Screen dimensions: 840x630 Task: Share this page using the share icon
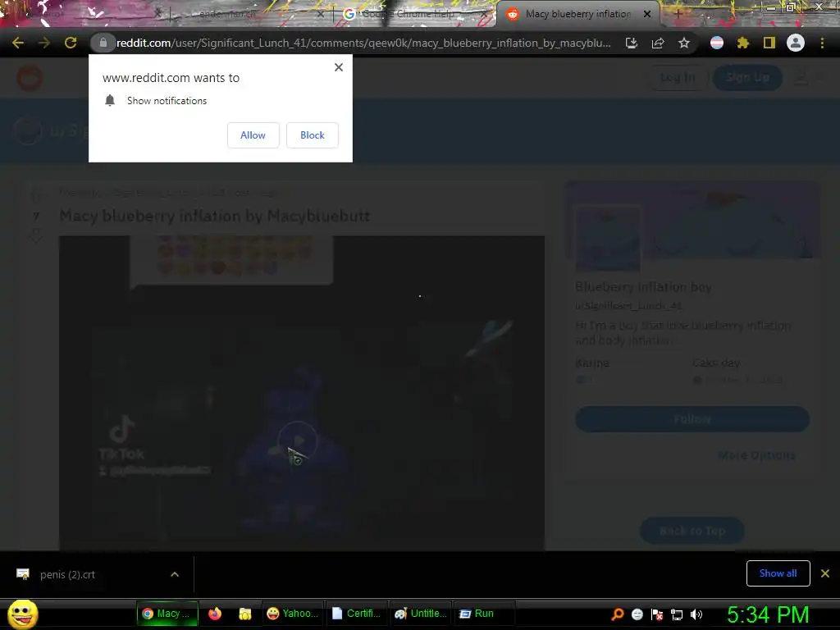[x=658, y=43]
